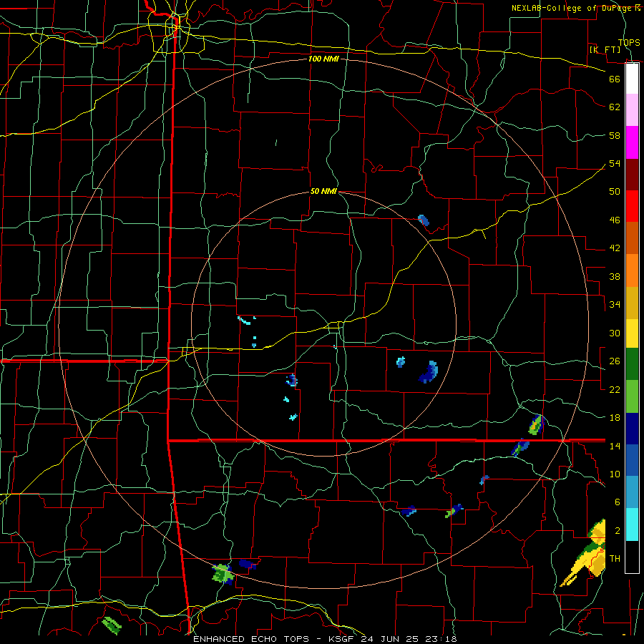
Task: Select the bright orange legend swatch
Action: tap(632, 270)
